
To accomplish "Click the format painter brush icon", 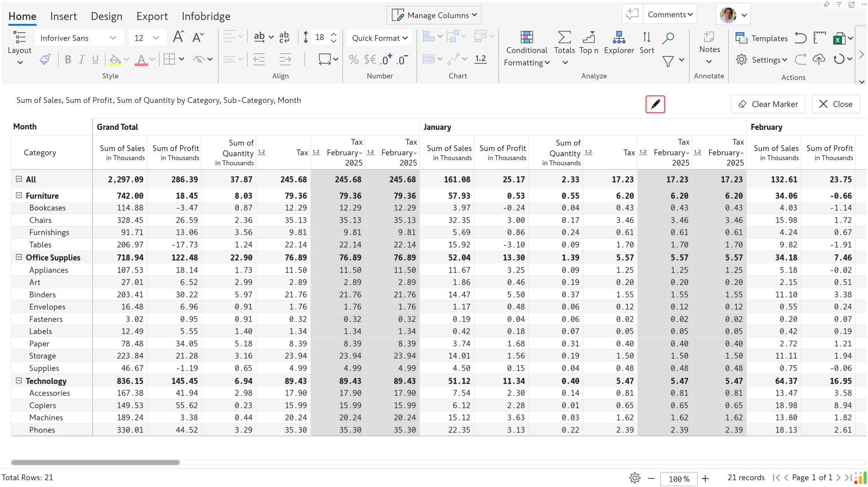I will [45, 60].
